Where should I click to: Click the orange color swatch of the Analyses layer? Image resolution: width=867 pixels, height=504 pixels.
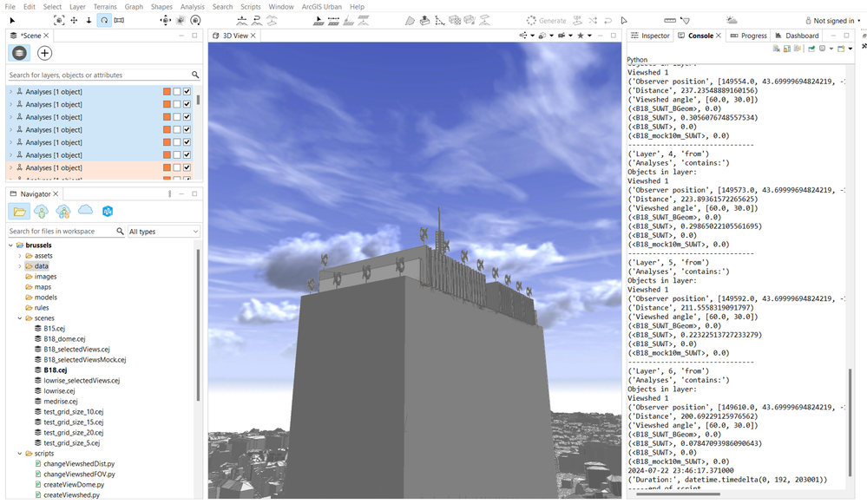click(x=167, y=91)
